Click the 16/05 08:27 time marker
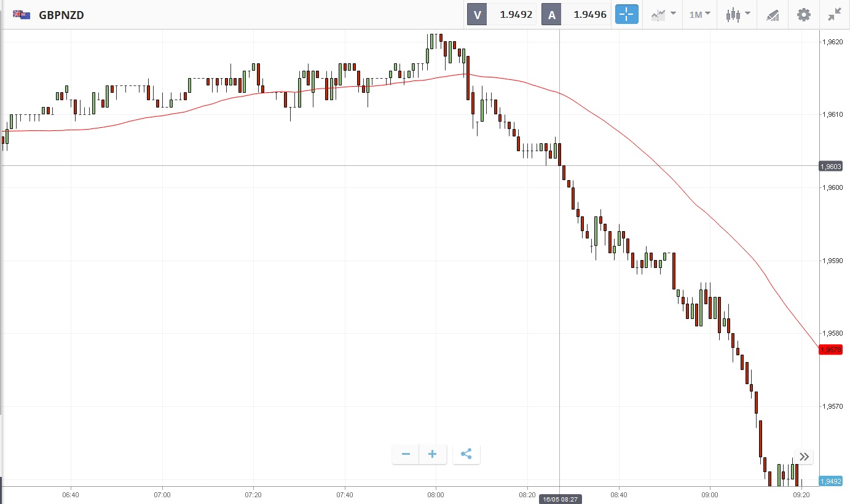Image resolution: width=850 pixels, height=504 pixels. click(559, 499)
